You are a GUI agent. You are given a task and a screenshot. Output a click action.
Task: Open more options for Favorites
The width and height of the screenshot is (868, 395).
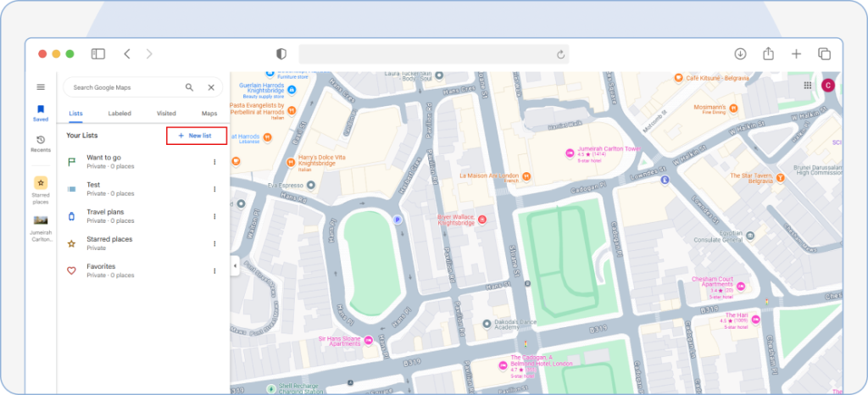click(x=214, y=271)
